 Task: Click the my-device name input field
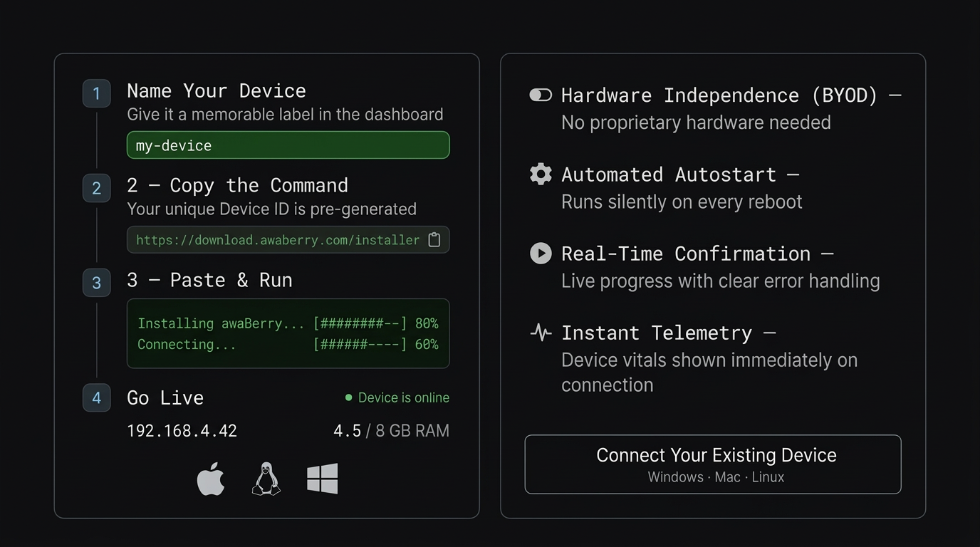click(x=288, y=145)
